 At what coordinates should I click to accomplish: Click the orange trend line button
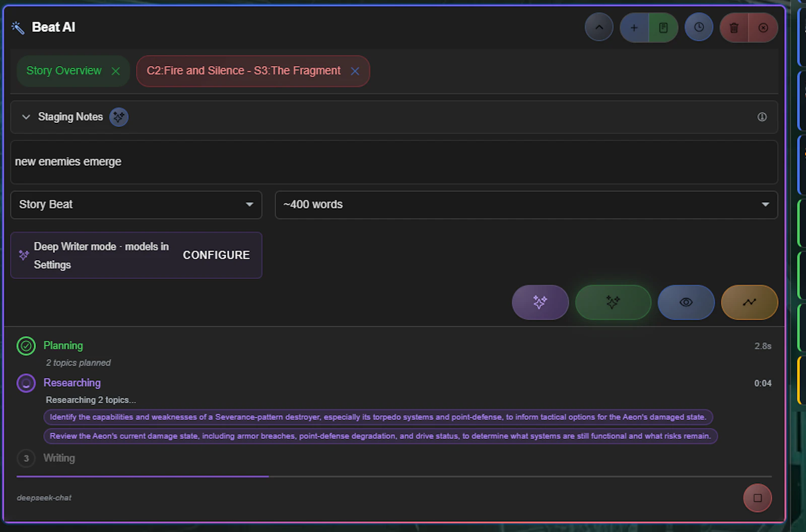tap(750, 302)
